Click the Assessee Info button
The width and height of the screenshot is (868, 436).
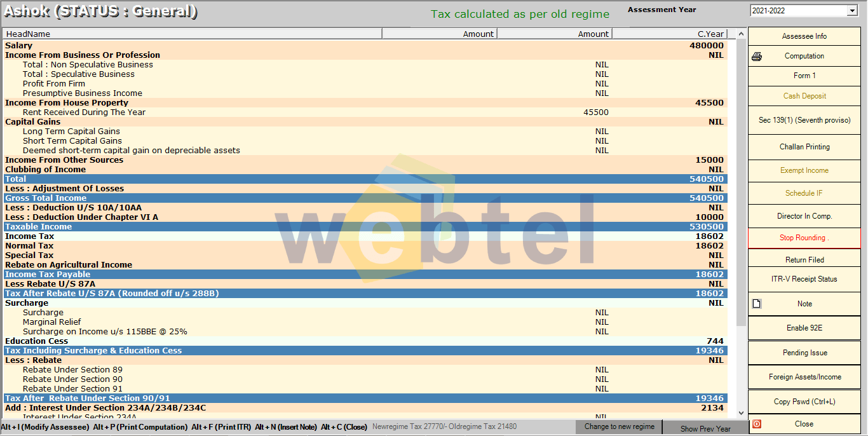pos(804,36)
